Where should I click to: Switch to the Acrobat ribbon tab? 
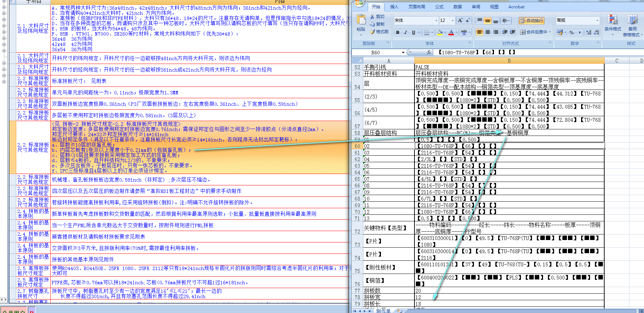pyautogui.click(x=516, y=7)
